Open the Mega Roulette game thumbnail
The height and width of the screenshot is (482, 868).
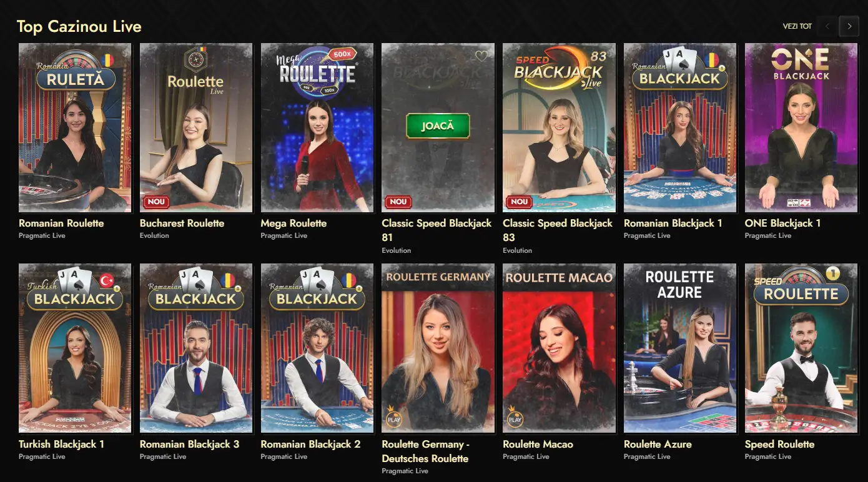(317, 128)
